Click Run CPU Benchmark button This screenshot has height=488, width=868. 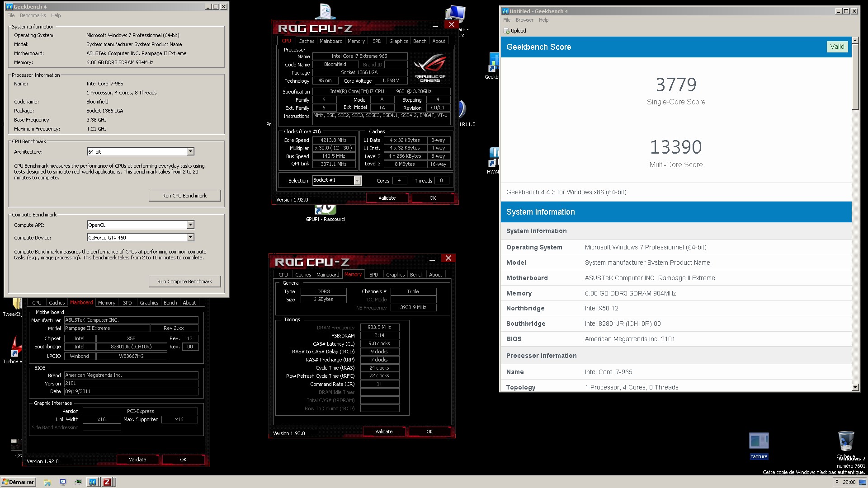[x=184, y=196]
